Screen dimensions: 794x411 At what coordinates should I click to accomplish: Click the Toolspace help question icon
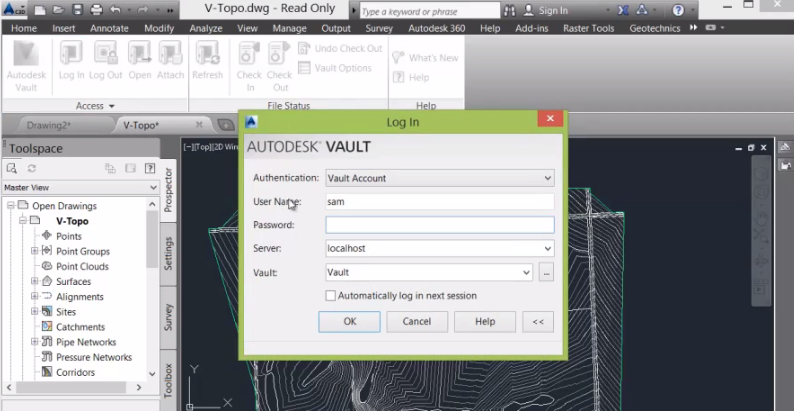pos(150,168)
